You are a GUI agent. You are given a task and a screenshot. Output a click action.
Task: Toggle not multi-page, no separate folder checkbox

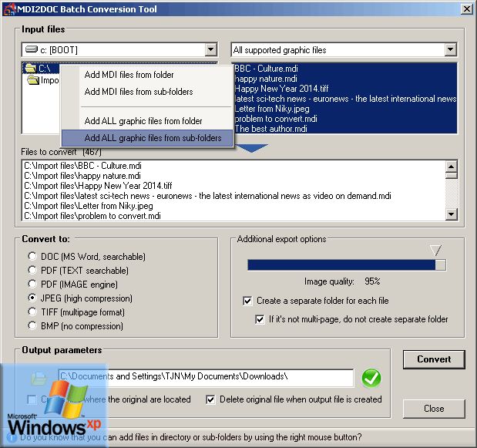tap(260, 319)
